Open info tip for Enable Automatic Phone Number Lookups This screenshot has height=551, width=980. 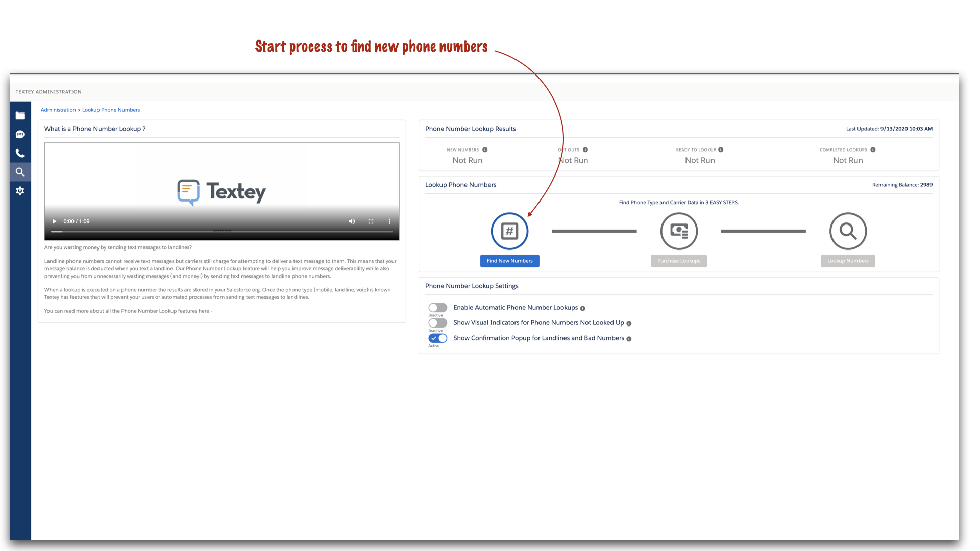click(x=582, y=308)
